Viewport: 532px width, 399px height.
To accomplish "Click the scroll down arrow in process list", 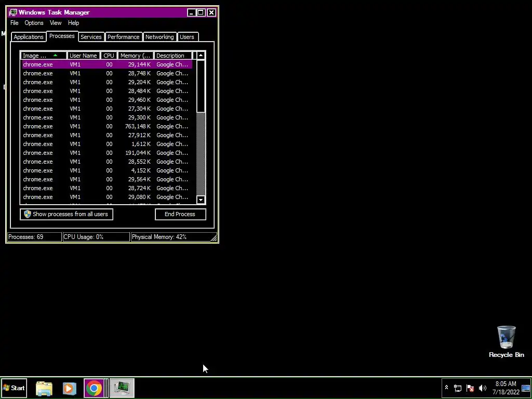I will pyautogui.click(x=201, y=200).
